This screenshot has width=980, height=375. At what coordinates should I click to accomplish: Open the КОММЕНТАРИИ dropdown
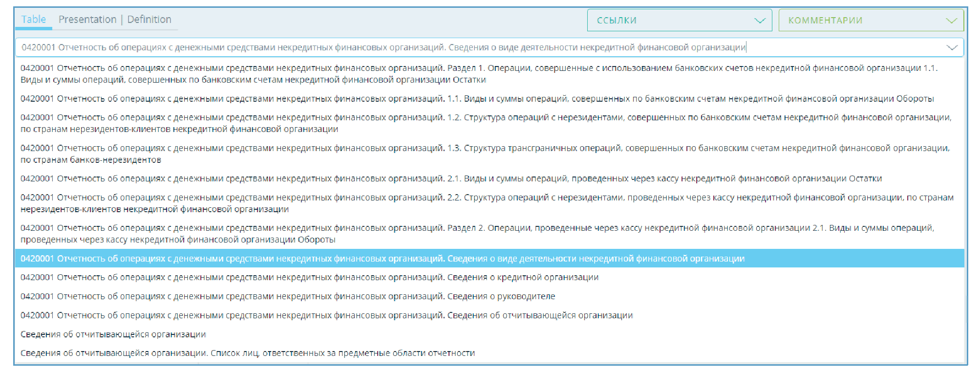[871, 21]
